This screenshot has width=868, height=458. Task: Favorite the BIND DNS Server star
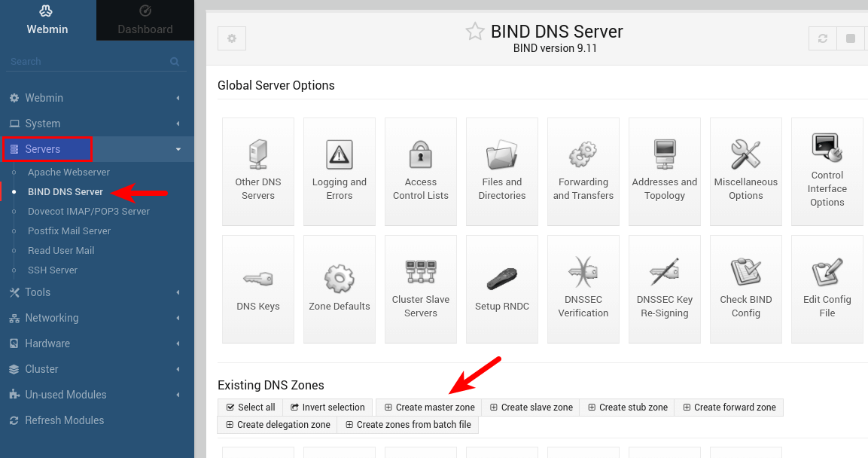(474, 32)
